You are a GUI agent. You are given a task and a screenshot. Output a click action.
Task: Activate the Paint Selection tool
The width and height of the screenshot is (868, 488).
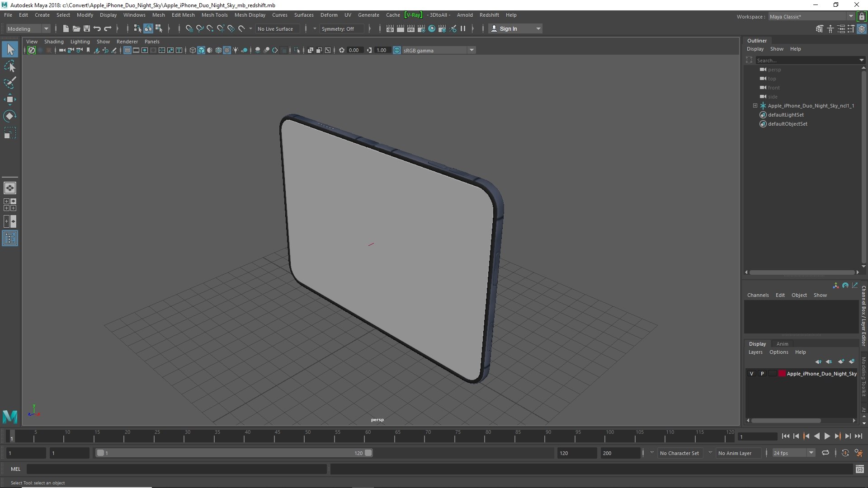(9, 83)
